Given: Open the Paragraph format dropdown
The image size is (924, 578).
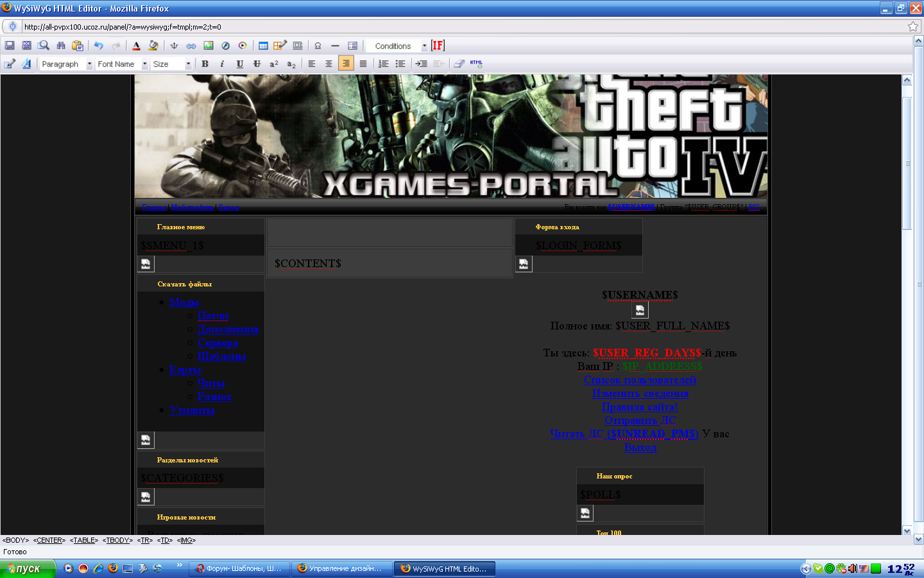Looking at the screenshot, I should 67,64.
